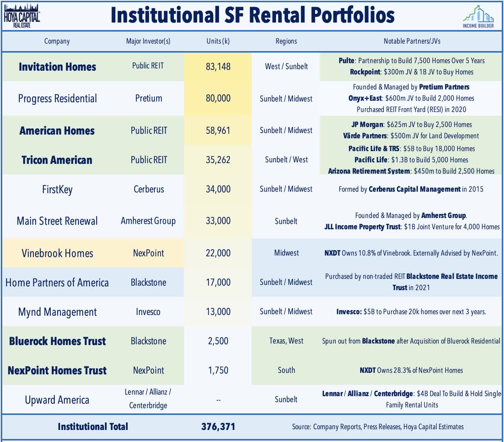Click the 'Lennar / Allianz / Centerbridge' investor cell
This screenshot has width=504, height=442.
(x=148, y=398)
